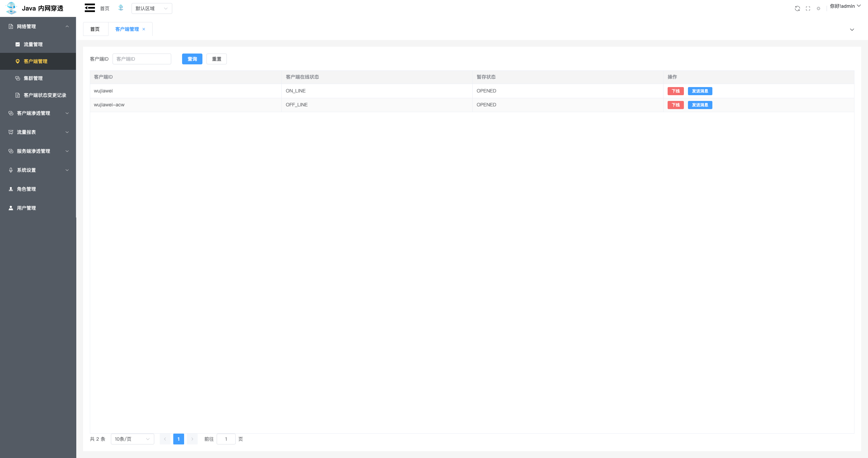Open the 10条/页 page size dropdown
This screenshot has width=868, height=458.
pyautogui.click(x=132, y=439)
